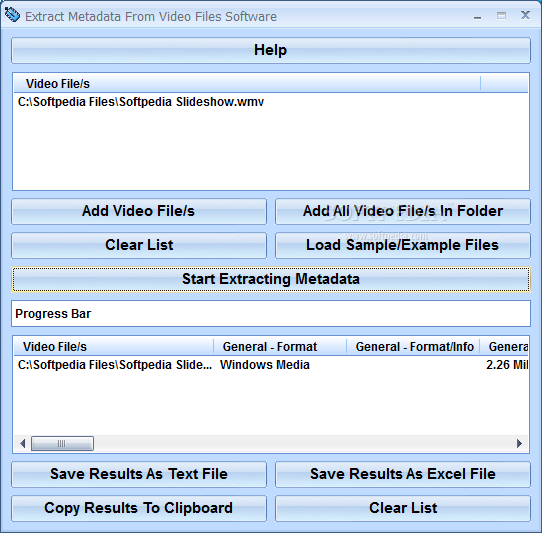542x533 pixels.
Task: Clear the input video list
Action: pos(139,245)
